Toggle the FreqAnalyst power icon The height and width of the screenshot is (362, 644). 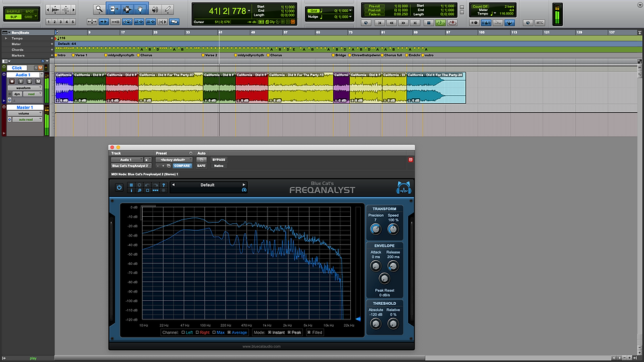point(119,187)
